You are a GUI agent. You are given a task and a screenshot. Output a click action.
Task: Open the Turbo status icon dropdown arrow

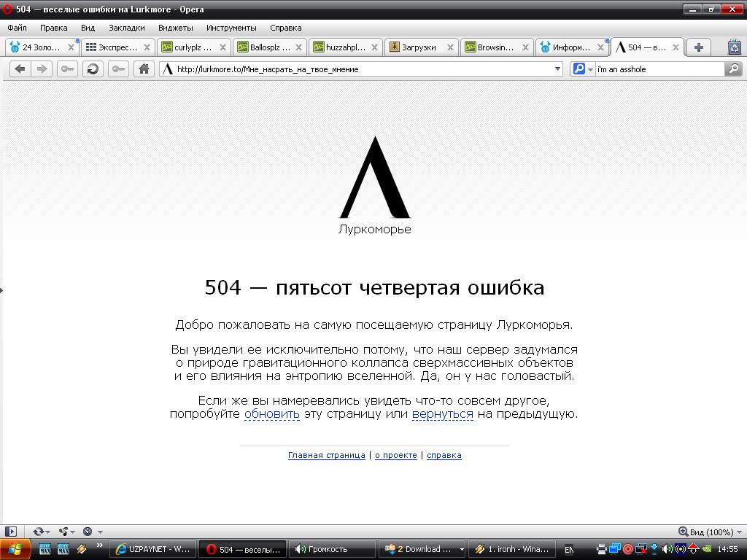[x=99, y=532]
